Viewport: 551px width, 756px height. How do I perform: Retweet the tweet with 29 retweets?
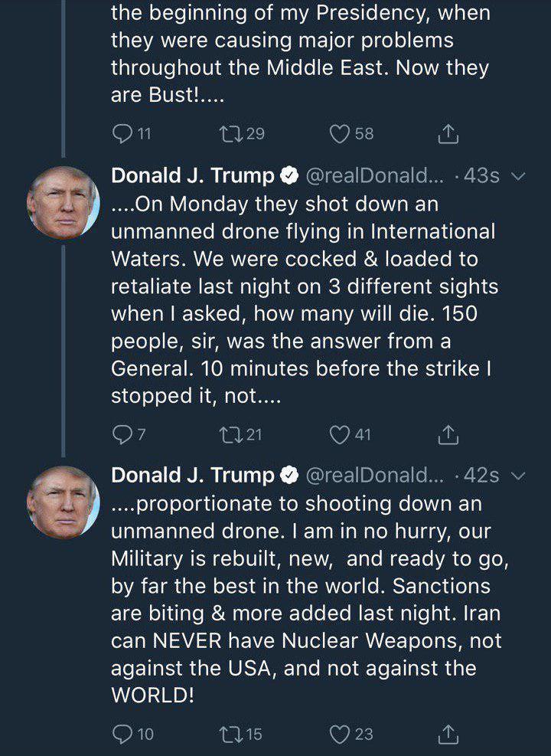[230, 134]
